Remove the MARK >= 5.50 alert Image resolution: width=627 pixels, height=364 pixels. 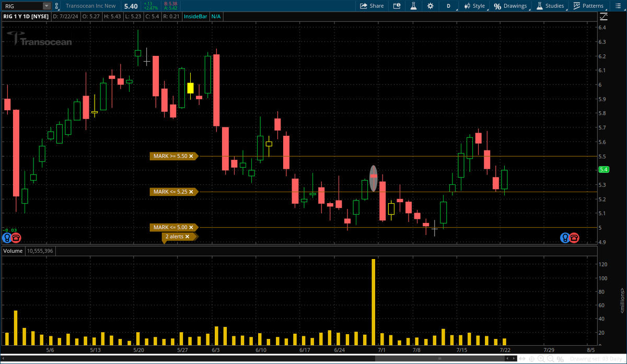[191, 156]
